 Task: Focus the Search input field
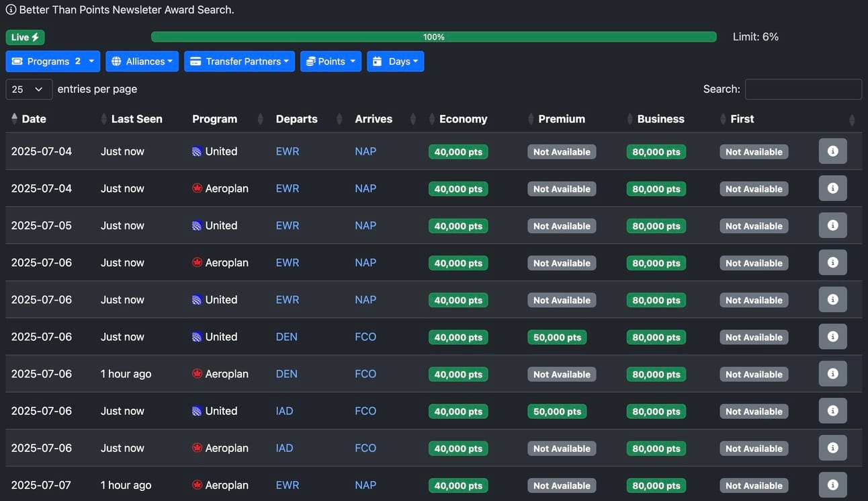point(804,89)
